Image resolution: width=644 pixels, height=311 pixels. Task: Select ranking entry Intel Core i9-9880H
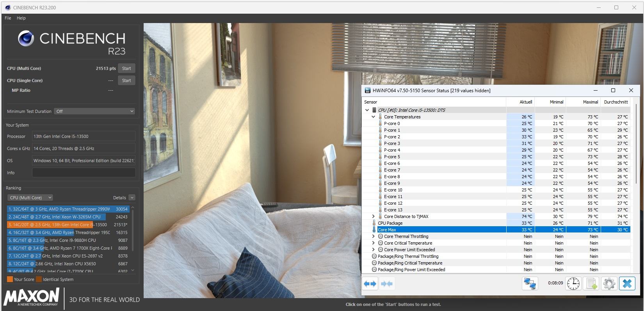(x=68, y=240)
